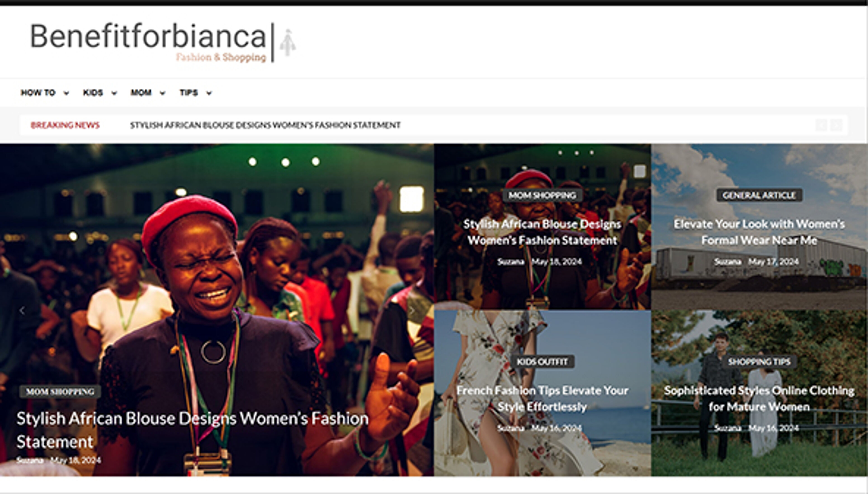Expand the HOW TO dropdown arrow

(x=66, y=93)
